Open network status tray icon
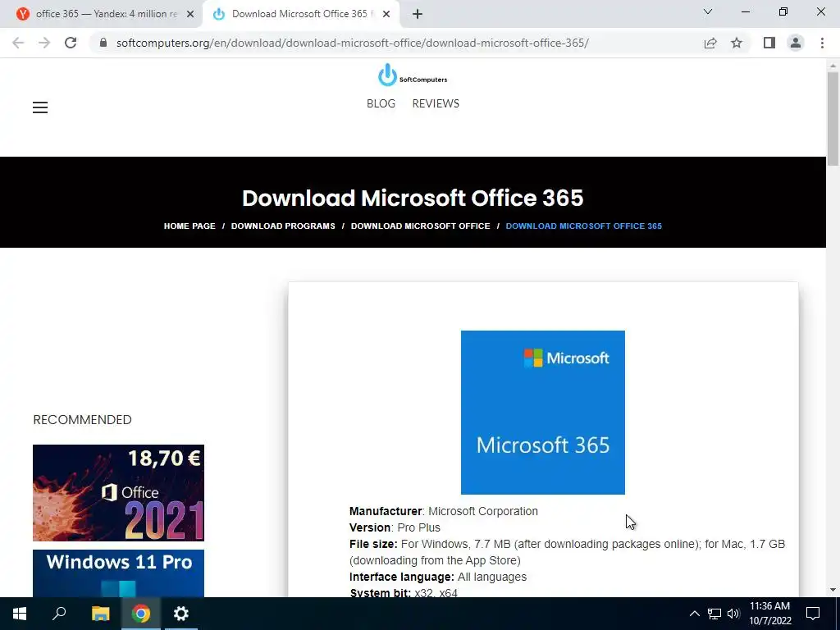The width and height of the screenshot is (840, 630). tap(714, 614)
